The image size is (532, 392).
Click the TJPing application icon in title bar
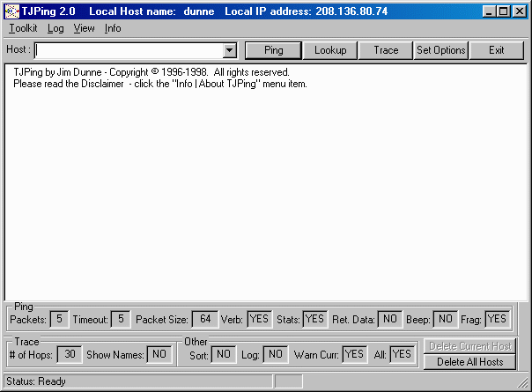click(x=12, y=11)
